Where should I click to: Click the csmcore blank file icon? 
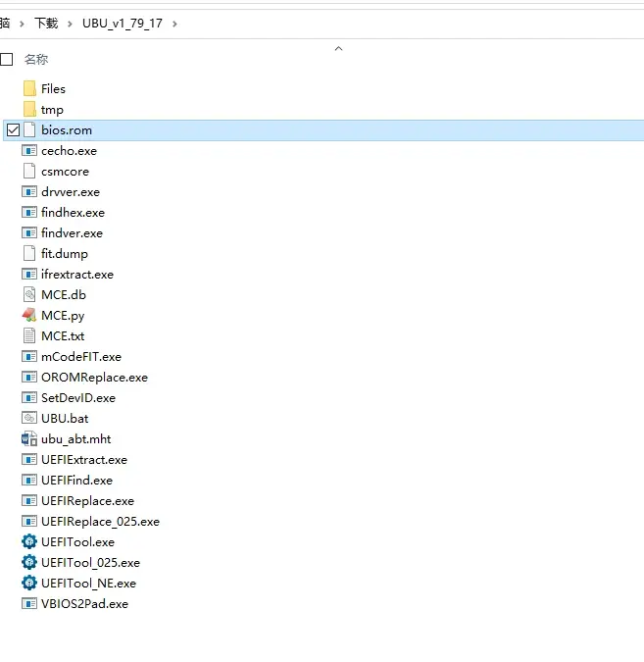tap(29, 172)
